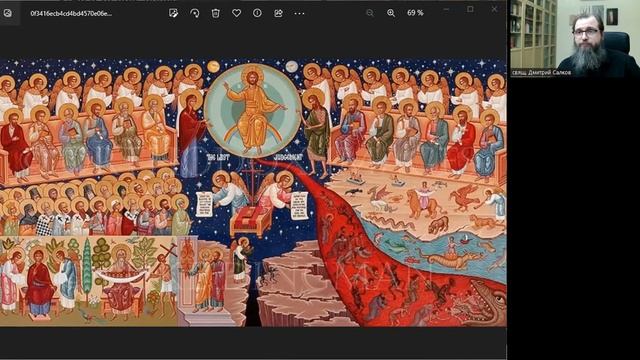Viewport: 640px width, 360px height.
Task: Minimize the Photos window
Action: (446, 9)
